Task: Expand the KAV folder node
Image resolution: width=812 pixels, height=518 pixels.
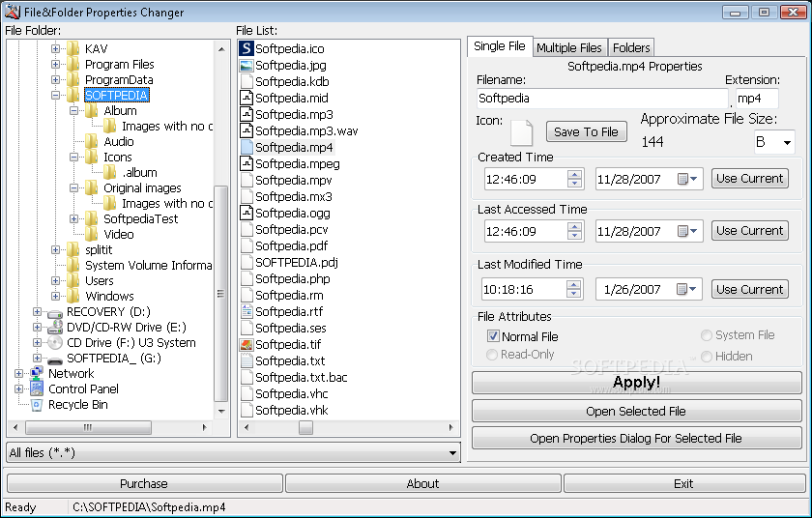Action: 55,48
